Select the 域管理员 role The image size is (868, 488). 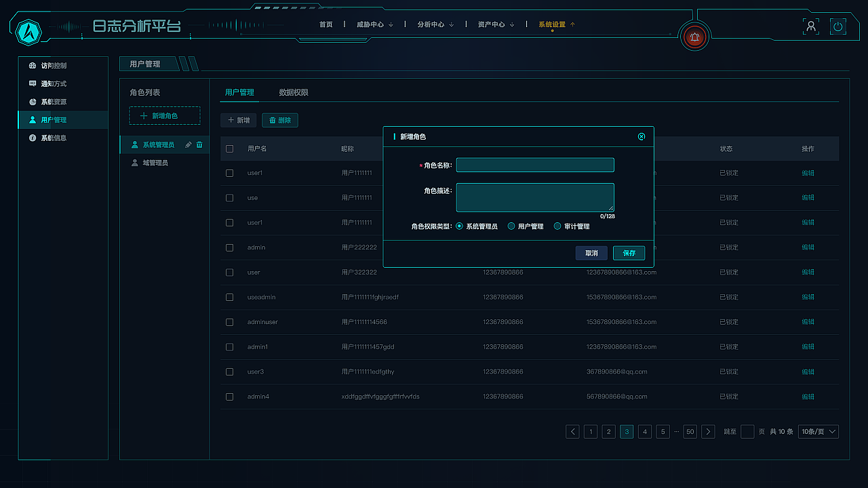point(155,163)
